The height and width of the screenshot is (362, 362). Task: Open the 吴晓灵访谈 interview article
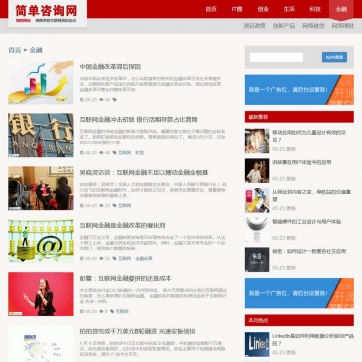(x=144, y=172)
